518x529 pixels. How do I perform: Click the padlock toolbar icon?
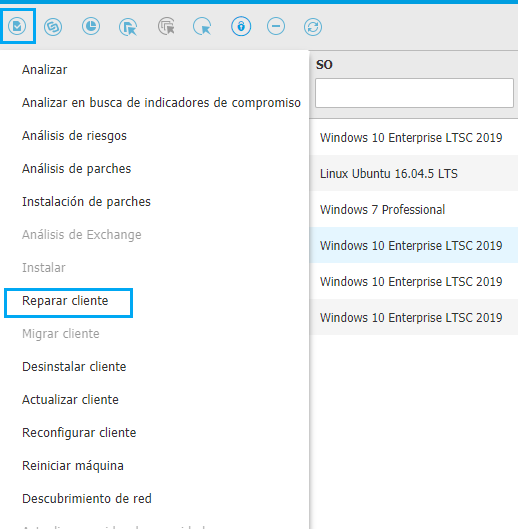(241, 26)
